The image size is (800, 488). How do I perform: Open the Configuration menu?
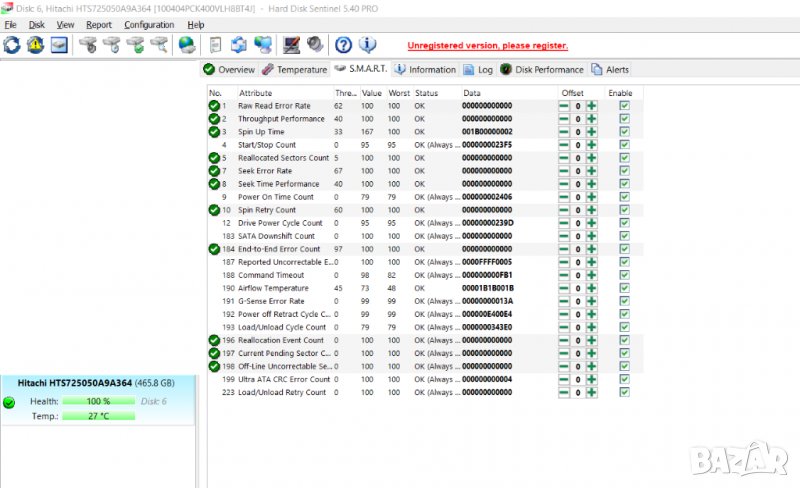[149, 24]
